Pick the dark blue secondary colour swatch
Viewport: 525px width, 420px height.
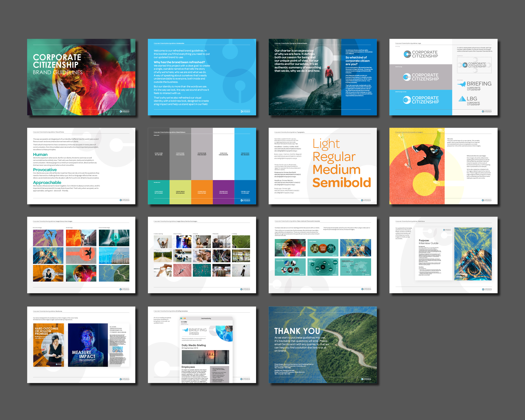[245, 192]
